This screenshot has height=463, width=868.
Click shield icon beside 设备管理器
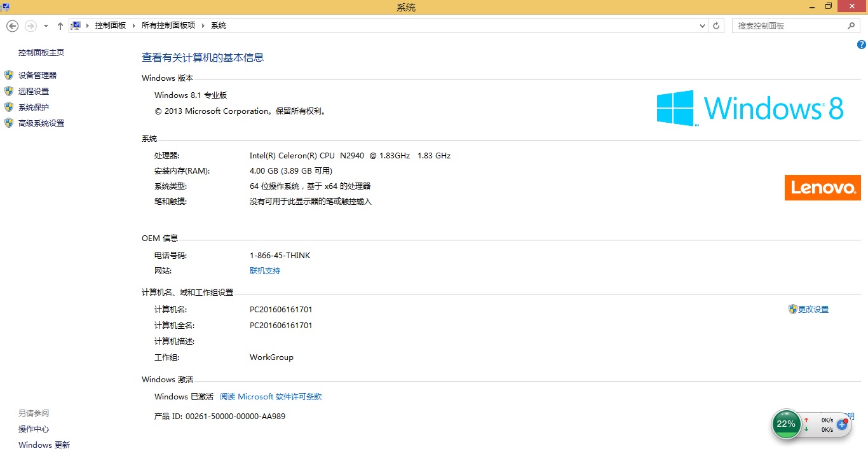(9, 75)
